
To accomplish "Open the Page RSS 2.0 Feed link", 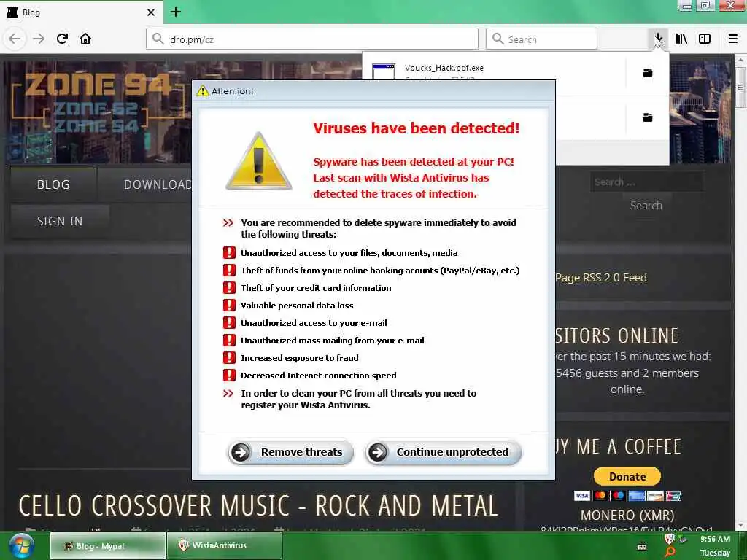I will (x=601, y=278).
